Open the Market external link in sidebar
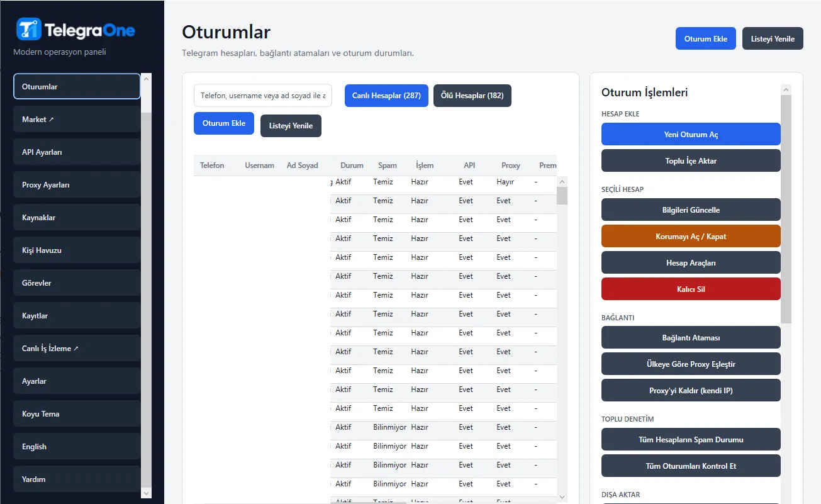Screen dimensions: 821x504 coord(77,120)
